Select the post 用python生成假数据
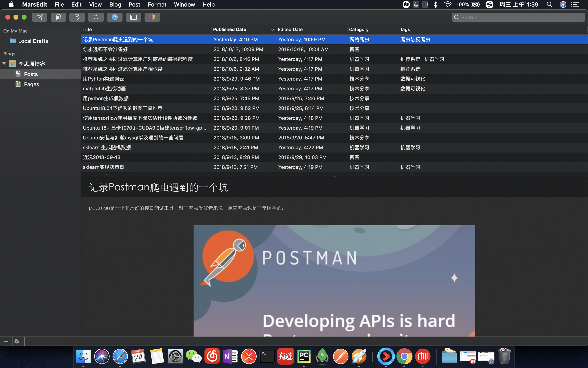 point(334,98)
